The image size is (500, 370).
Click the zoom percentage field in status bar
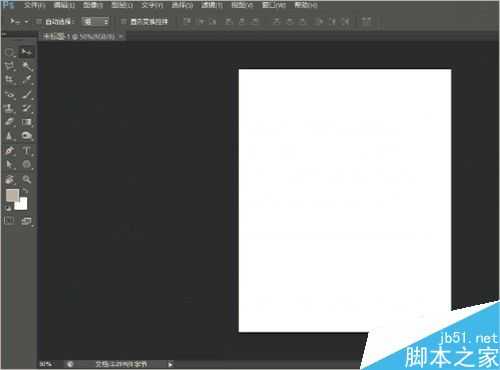pyautogui.click(x=46, y=364)
